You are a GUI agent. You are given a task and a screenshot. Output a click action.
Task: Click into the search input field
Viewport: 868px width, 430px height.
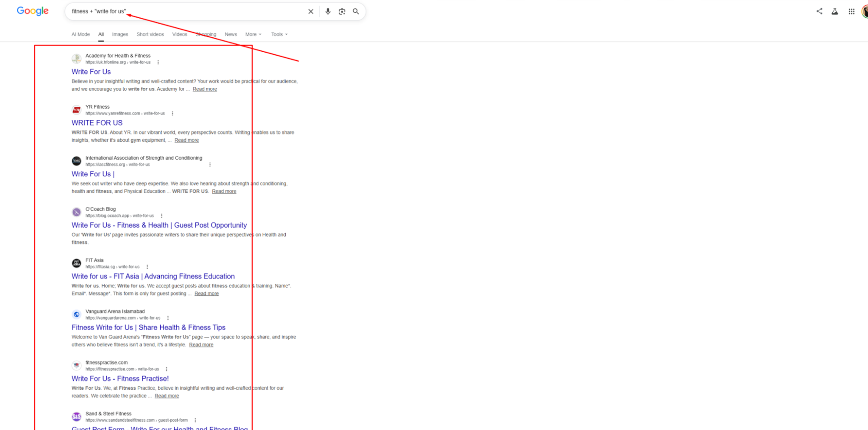pyautogui.click(x=187, y=11)
